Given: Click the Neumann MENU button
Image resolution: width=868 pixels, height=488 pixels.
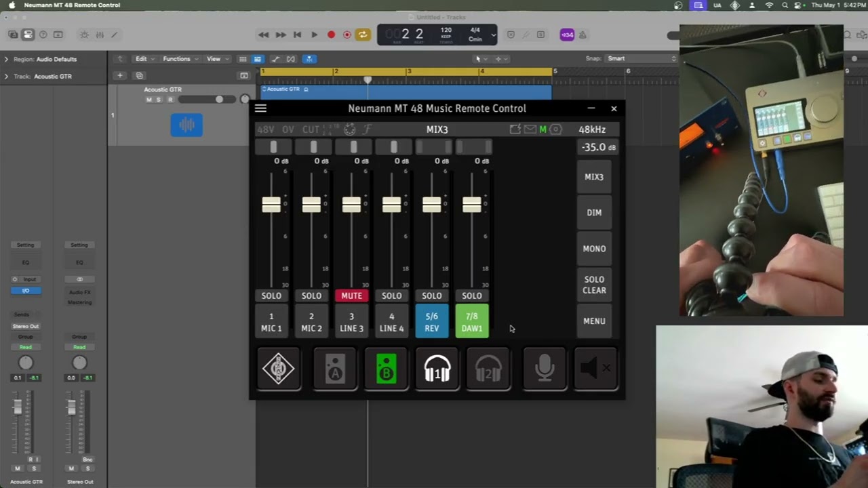Looking at the screenshot, I should pyautogui.click(x=594, y=321).
